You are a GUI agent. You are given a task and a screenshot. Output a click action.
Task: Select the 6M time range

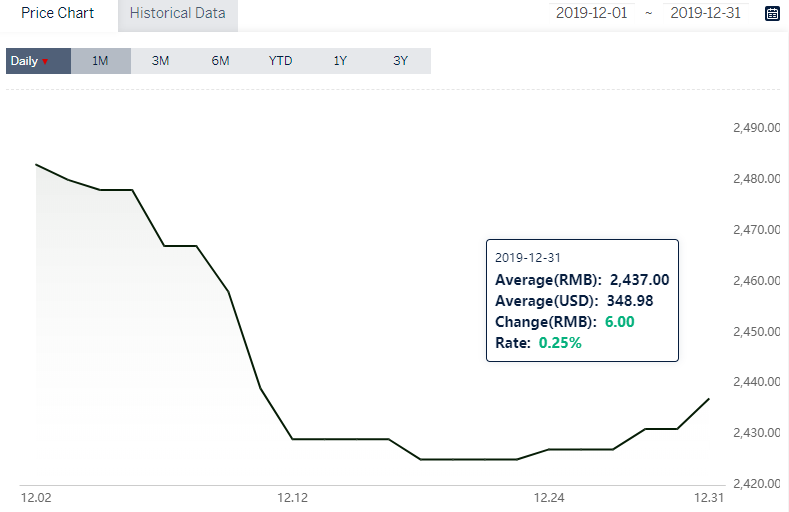[x=220, y=61]
